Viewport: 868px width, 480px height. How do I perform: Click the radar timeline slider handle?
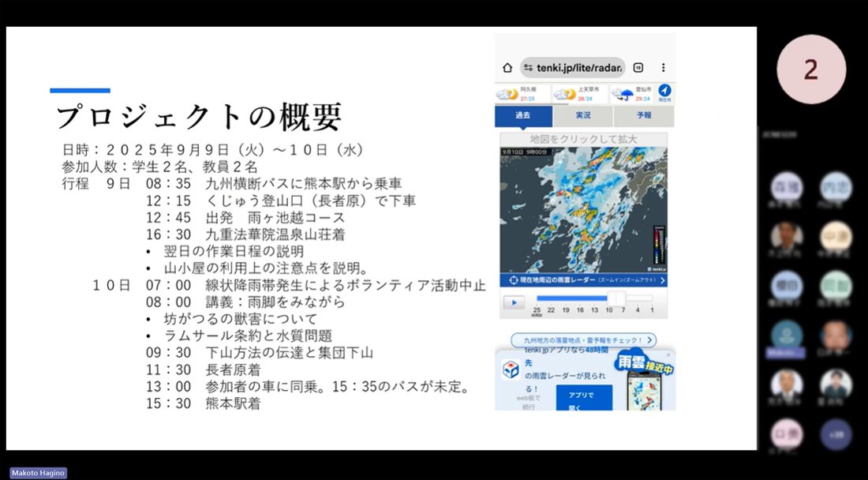(x=616, y=298)
